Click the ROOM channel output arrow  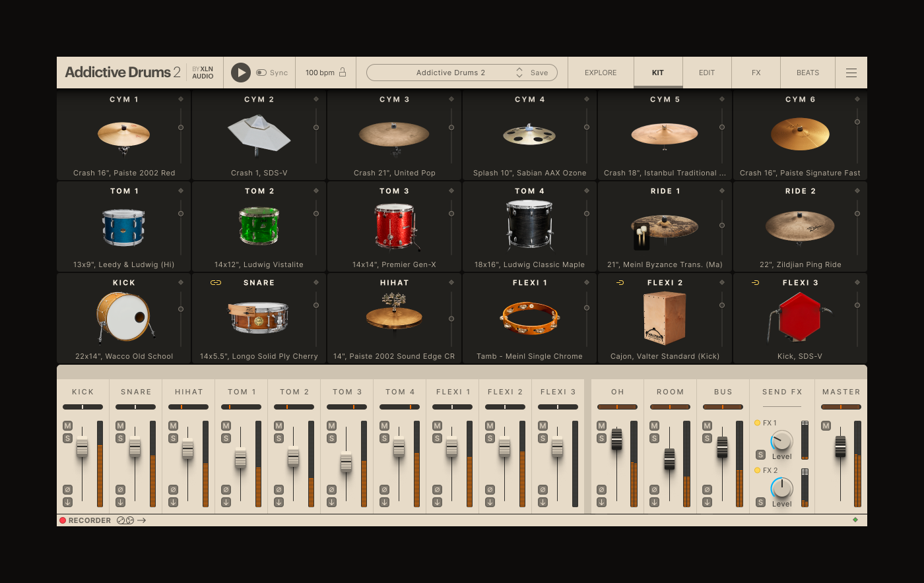tap(654, 502)
